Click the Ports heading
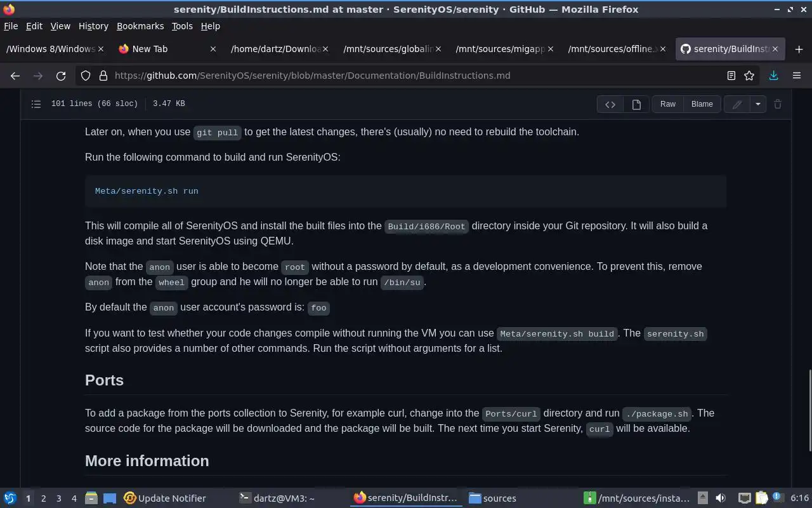Image resolution: width=812 pixels, height=508 pixels. (x=104, y=380)
